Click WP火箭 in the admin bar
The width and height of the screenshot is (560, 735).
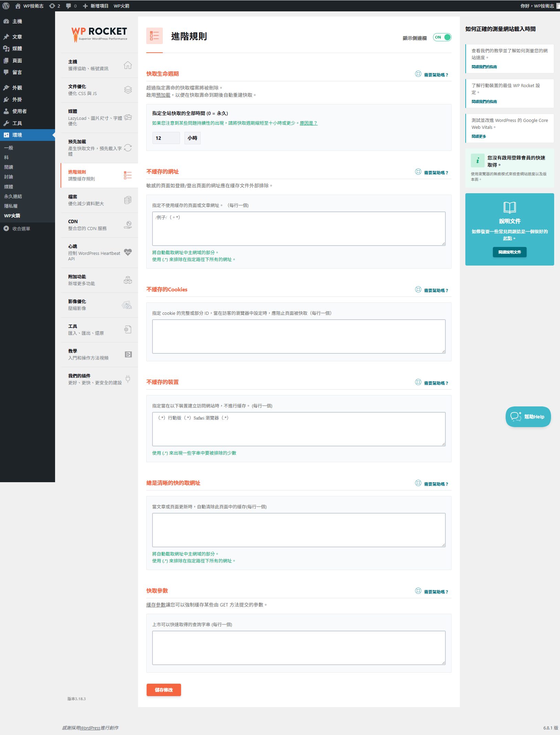click(x=121, y=6)
